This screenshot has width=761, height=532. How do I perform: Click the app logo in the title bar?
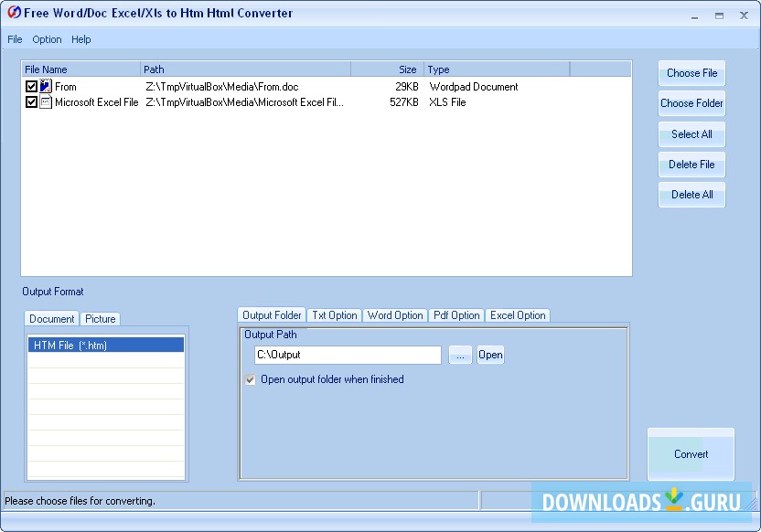13,13
